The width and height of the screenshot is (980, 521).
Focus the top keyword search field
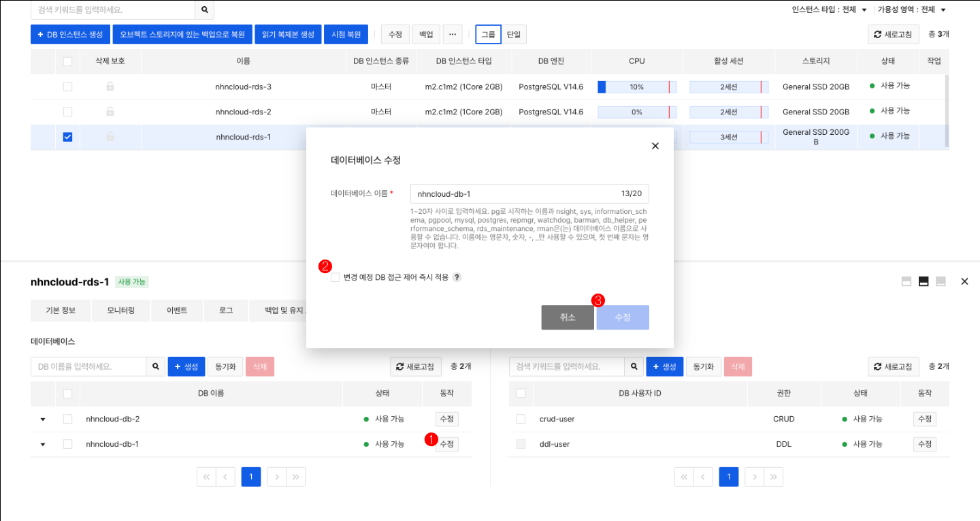(x=113, y=10)
